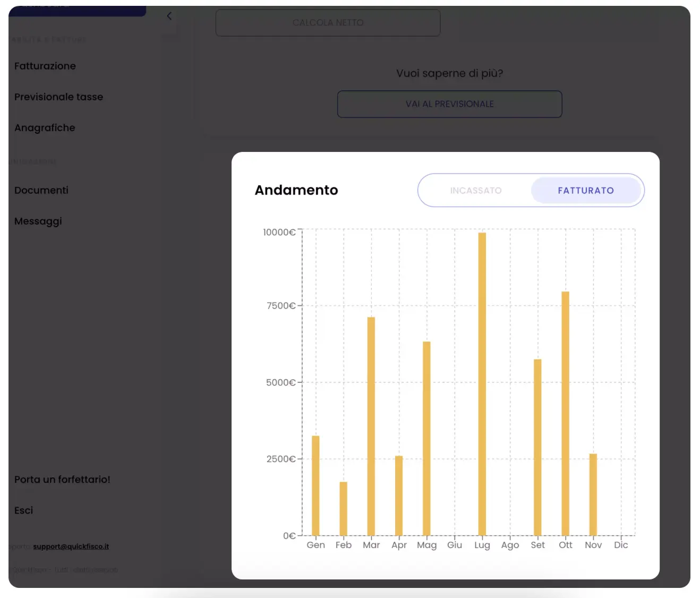The width and height of the screenshot is (700, 598).
Task: Open the Previsionale tasse page
Action: [x=58, y=97]
